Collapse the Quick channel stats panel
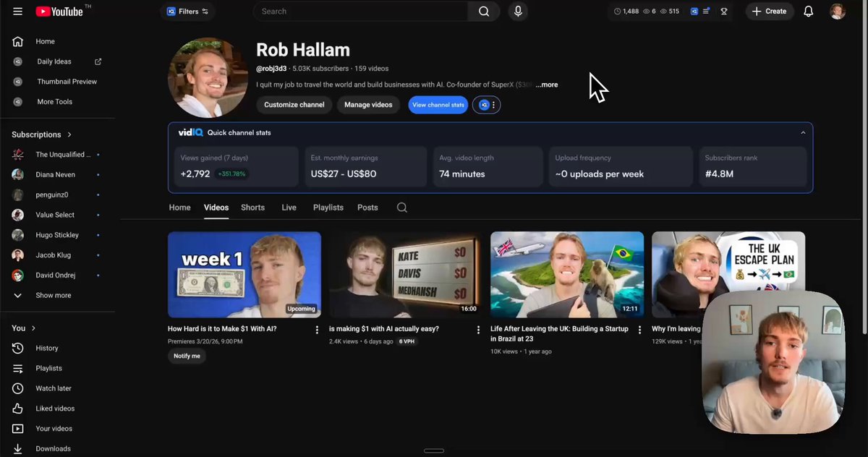Viewport: 868px width, 457px height. tap(803, 133)
